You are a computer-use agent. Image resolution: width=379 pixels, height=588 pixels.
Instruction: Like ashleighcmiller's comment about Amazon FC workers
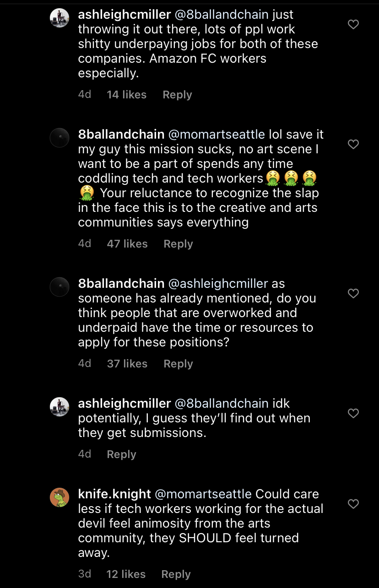click(353, 24)
